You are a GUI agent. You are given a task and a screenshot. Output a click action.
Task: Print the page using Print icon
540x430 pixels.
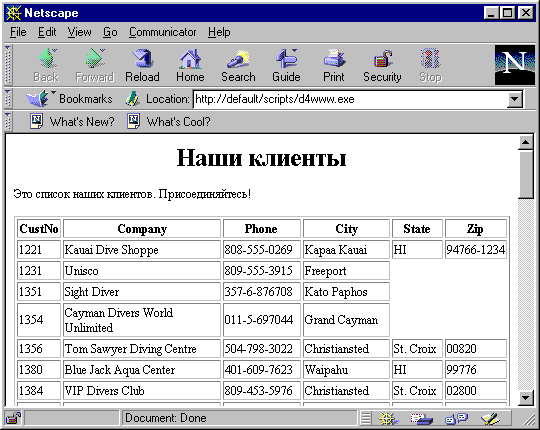(334, 65)
